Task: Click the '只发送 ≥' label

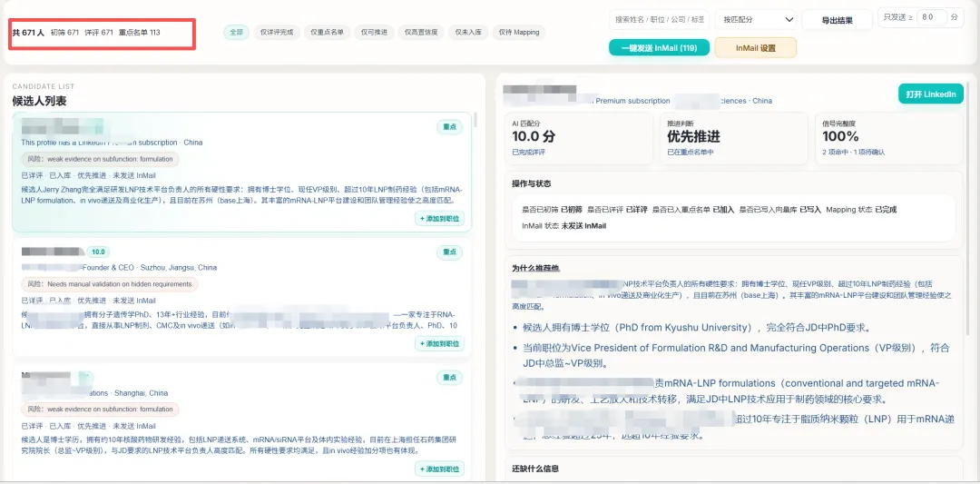Action: point(899,17)
